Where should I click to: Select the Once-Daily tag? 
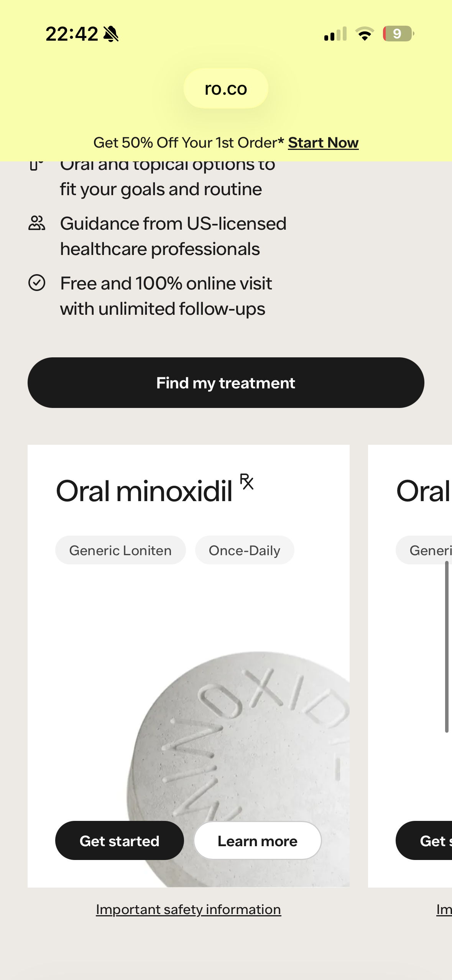(x=245, y=550)
